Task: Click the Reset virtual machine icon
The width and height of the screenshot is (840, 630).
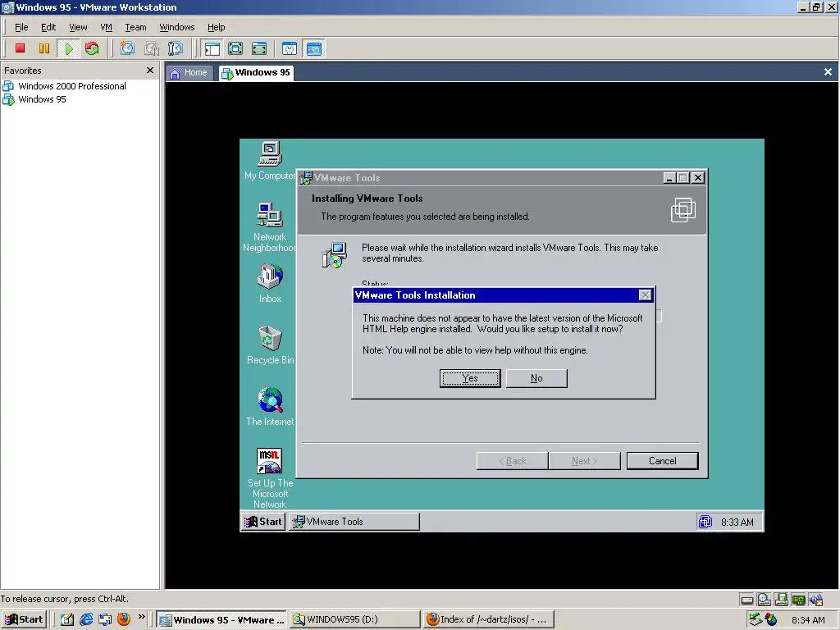Action: (x=92, y=48)
